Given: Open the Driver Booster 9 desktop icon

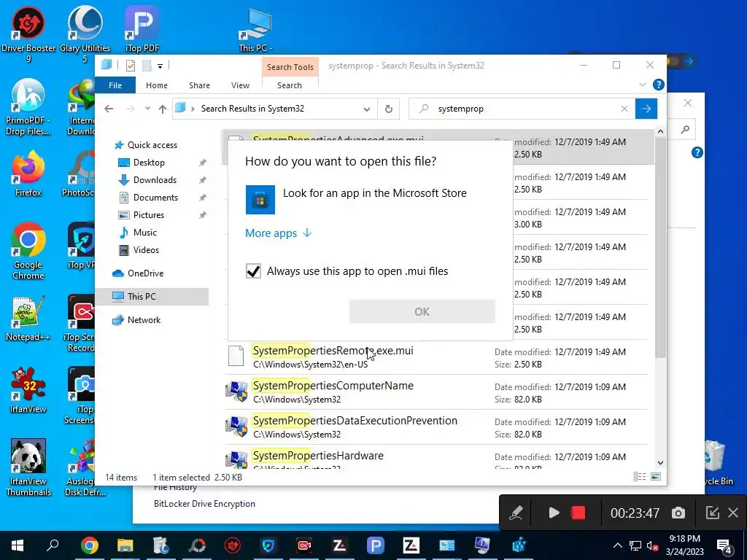Looking at the screenshot, I should [28, 35].
